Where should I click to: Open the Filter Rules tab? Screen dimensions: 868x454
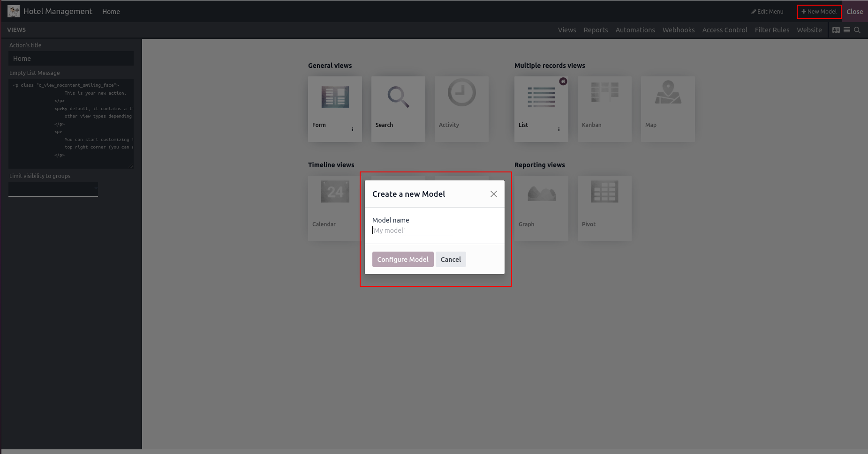click(772, 30)
